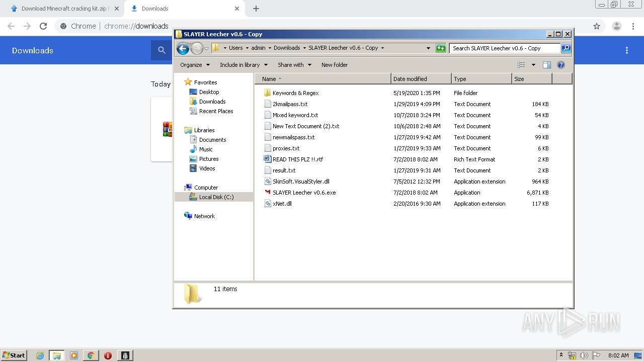The width and height of the screenshot is (644, 362).
Task: Select proxies.txt file
Action: click(x=286, y=148)
